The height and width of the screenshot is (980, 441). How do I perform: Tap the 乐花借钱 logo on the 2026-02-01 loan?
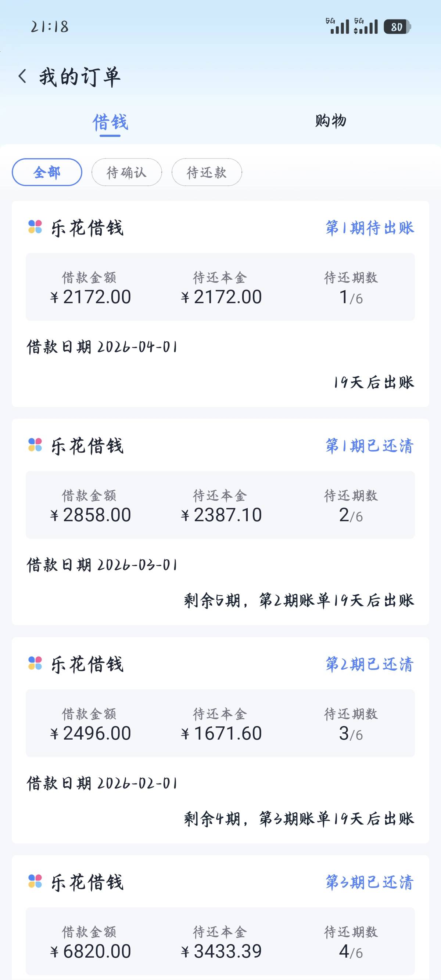(x=35, y=664)
